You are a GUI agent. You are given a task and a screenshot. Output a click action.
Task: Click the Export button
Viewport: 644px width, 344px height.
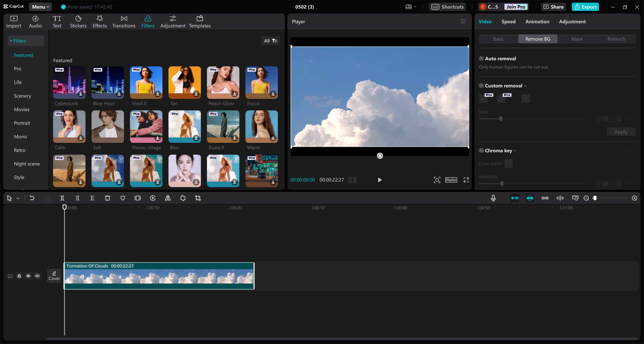585,7
